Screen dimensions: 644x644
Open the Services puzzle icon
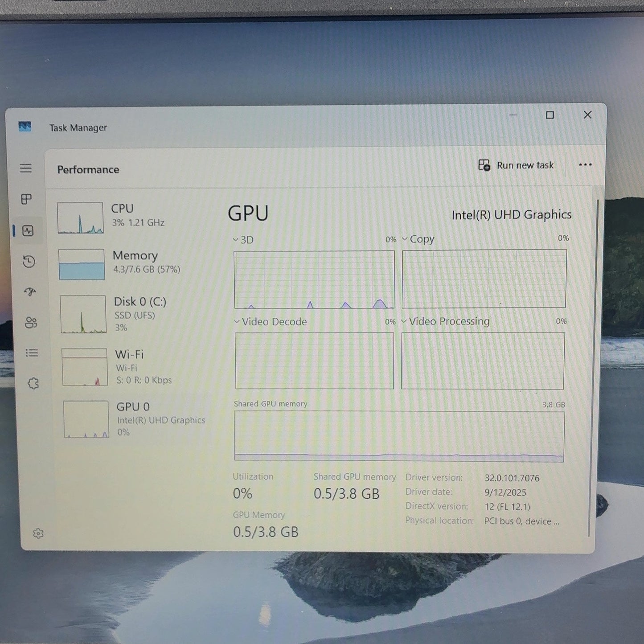pos(33,383)
